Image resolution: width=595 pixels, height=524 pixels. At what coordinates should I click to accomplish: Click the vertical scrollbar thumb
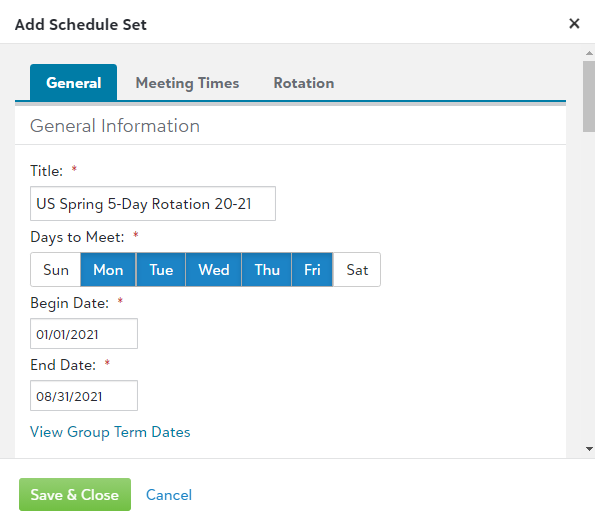click(589, 96)
